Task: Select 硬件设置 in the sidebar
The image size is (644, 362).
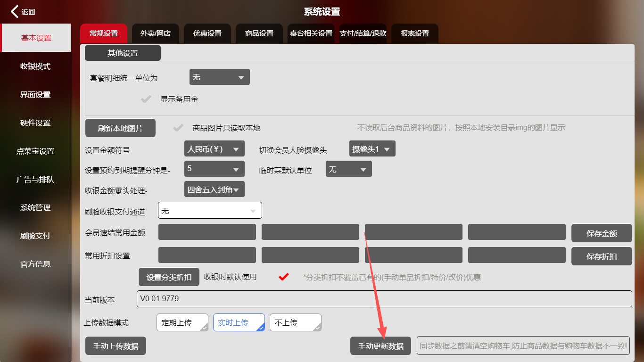Action: [35, 123]
